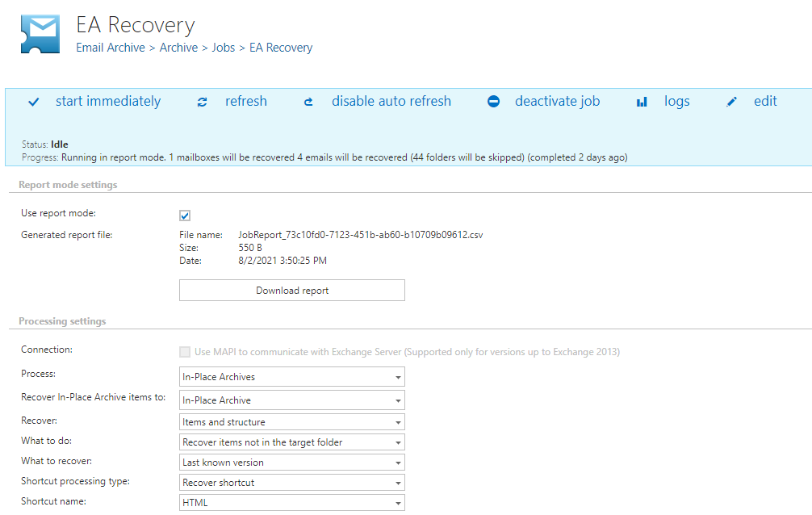Click the deactivate job stop icon
Screen dimensions: 812x515
(492, 101)
